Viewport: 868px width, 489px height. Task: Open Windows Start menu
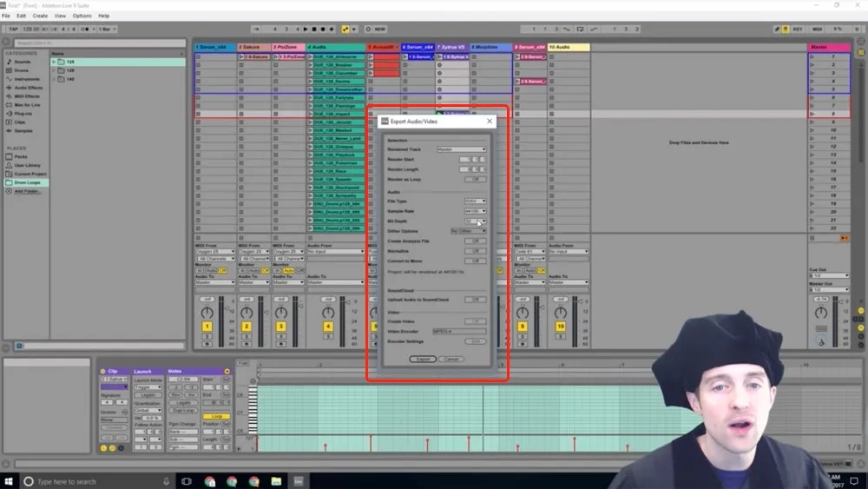(8, 481)
